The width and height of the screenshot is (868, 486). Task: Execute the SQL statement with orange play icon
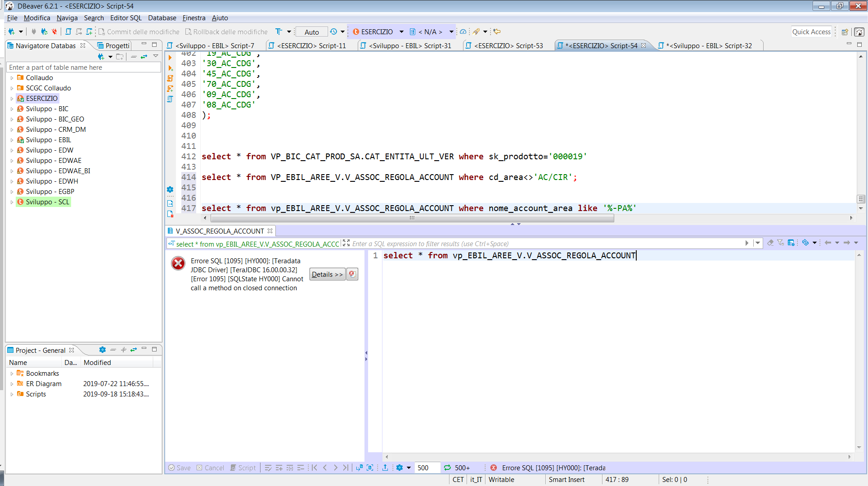[170, 58]
